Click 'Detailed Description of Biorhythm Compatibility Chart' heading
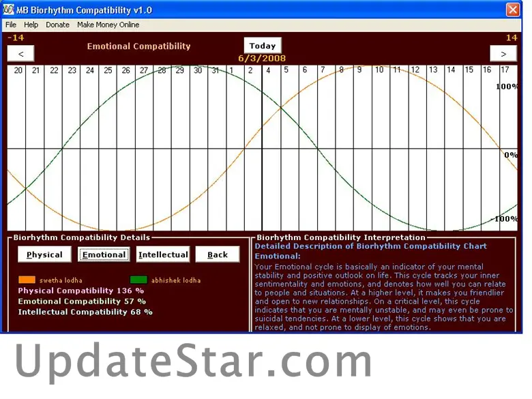This screenshot has width=532, height=399. pyautogui.click(x=371, y=246)
